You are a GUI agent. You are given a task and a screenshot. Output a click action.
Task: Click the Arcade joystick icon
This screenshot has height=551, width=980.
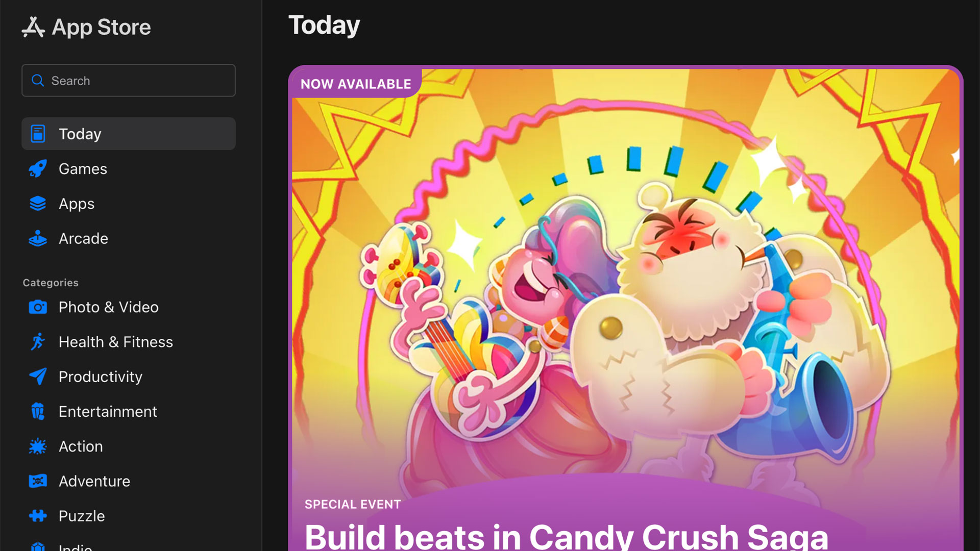38,238
